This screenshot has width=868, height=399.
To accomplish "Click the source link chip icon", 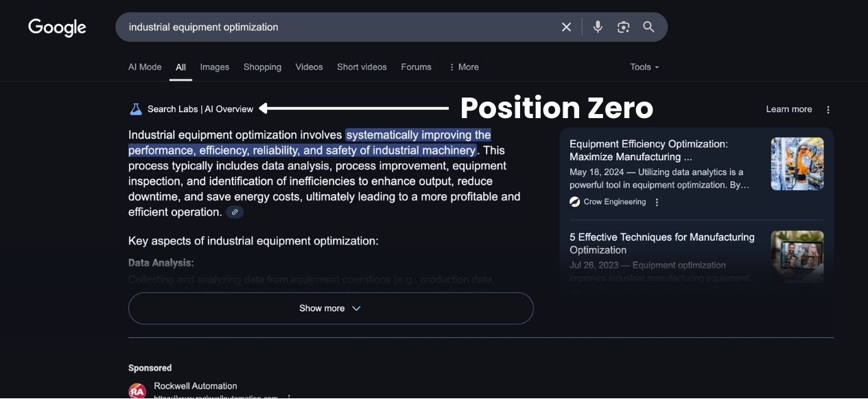I will click(235, 212).
